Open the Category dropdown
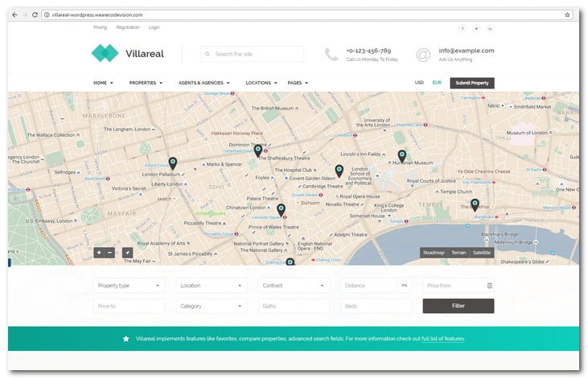The width and height of the screenshot is (588, 379). pos(212,306)
